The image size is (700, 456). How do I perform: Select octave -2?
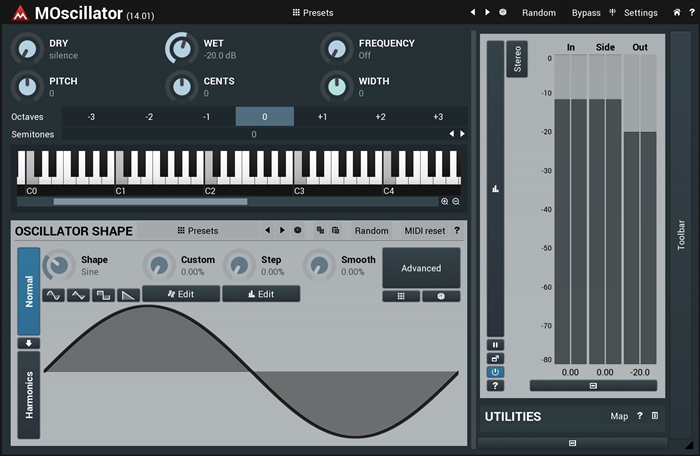[149, 117]
